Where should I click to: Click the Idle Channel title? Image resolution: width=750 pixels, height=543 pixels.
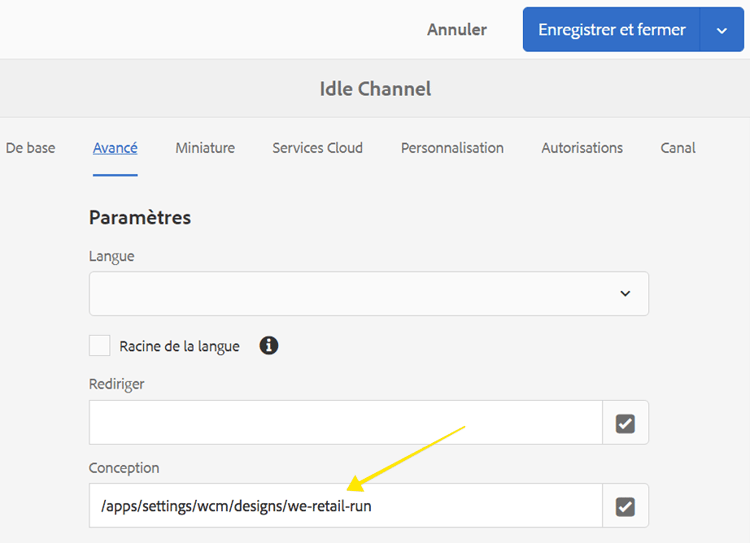tap(375, 89)
